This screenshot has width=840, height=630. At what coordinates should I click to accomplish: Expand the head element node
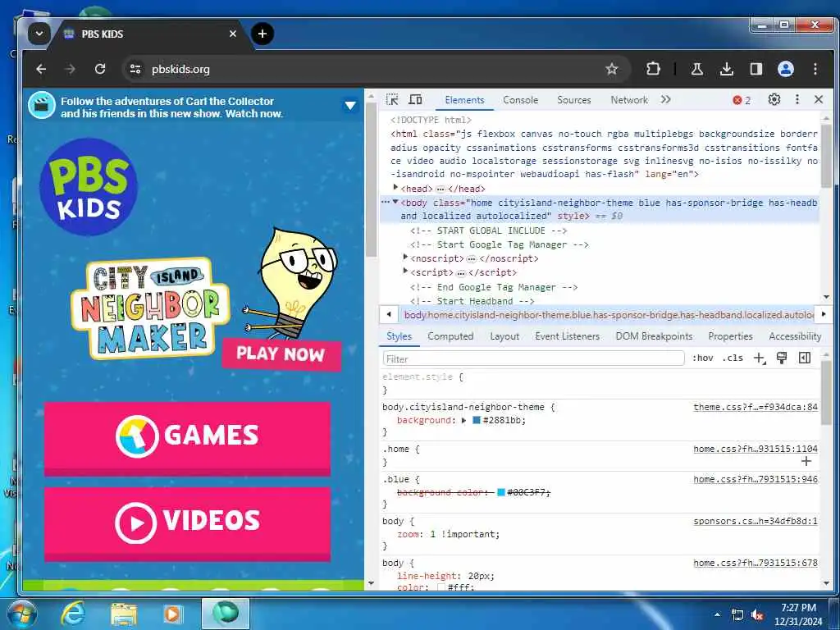395,188
